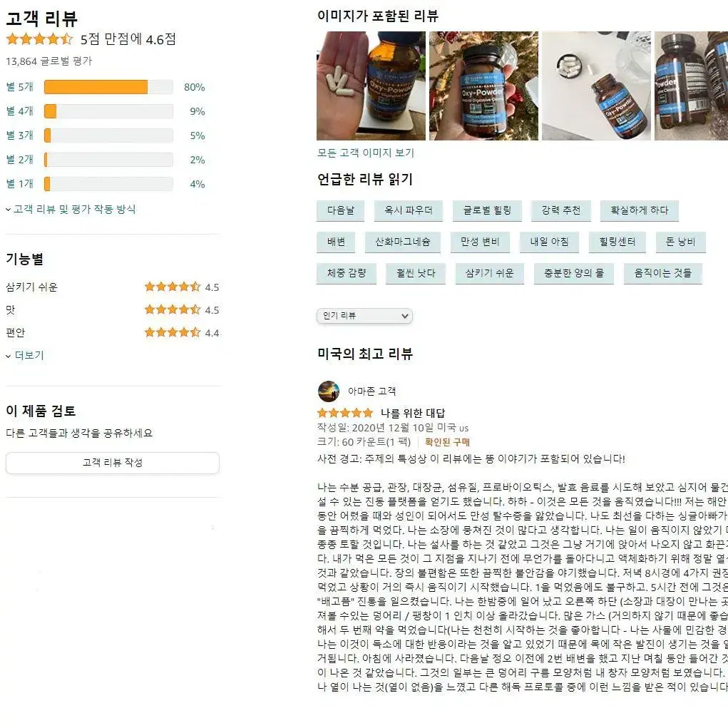Open the Amazon customer profile avatar

click(x=328, y=391)
